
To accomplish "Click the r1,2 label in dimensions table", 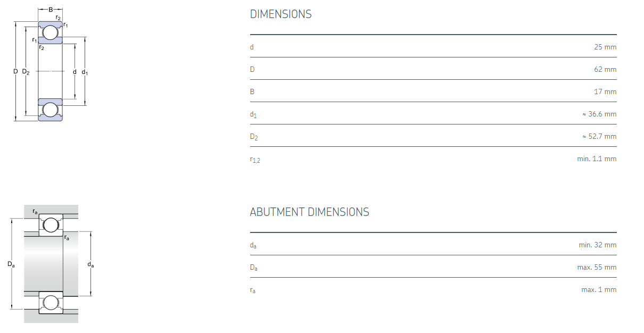I will [x=255, y=160].
